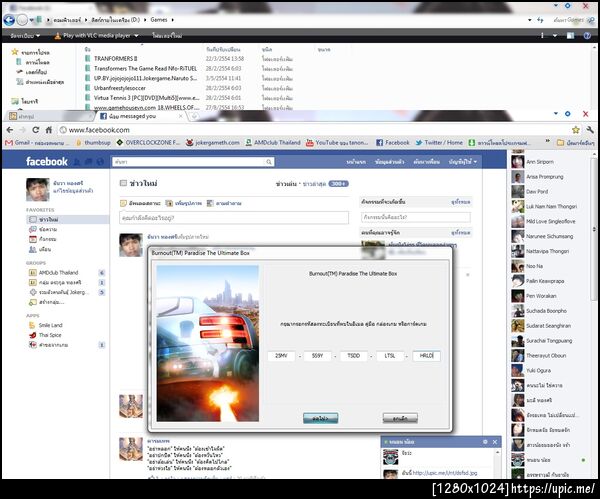Open the other bookmarks folder

click(x=576, y=143)
